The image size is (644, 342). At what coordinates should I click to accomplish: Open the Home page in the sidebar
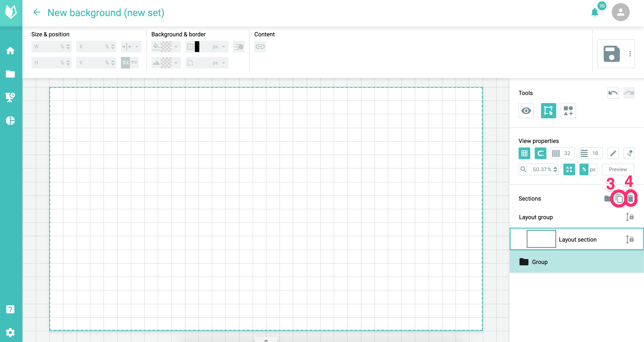pyautogui.click(x=10, y=50)
